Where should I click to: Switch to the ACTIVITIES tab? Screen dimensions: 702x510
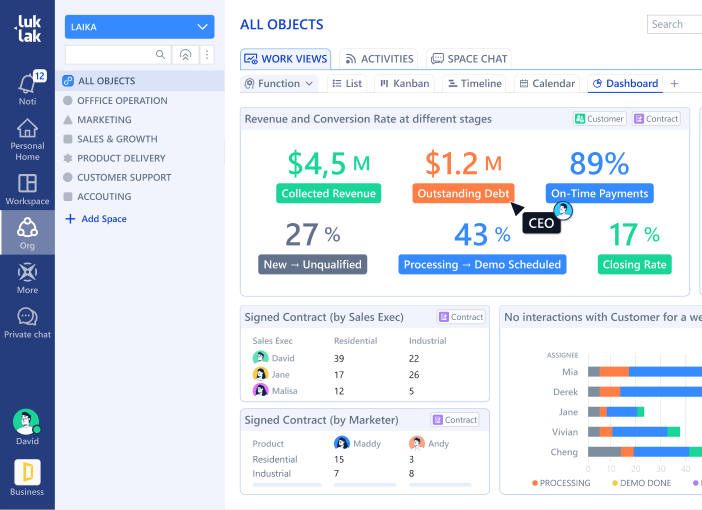(378, 59)
